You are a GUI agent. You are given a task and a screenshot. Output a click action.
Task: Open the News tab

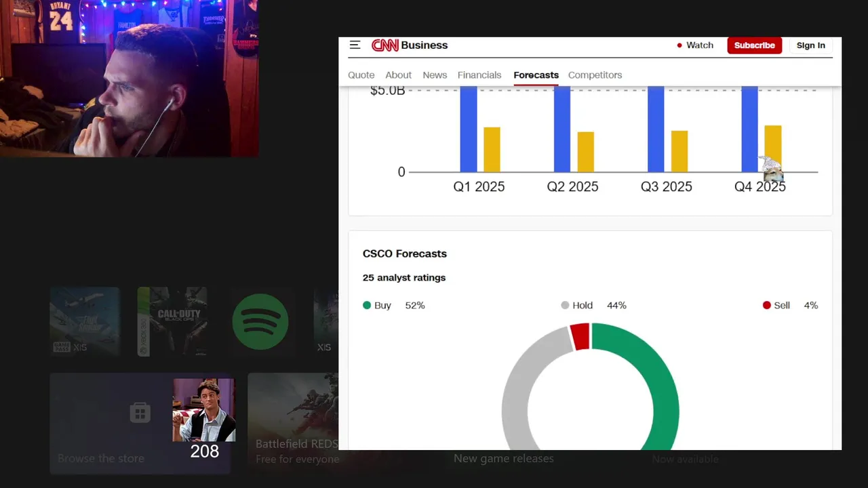[x=435, y=75]
